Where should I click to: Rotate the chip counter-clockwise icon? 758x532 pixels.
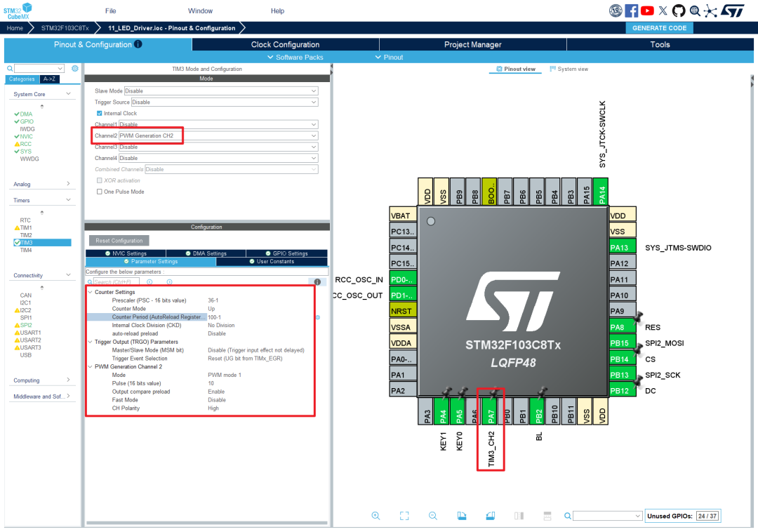coord(490,516)
